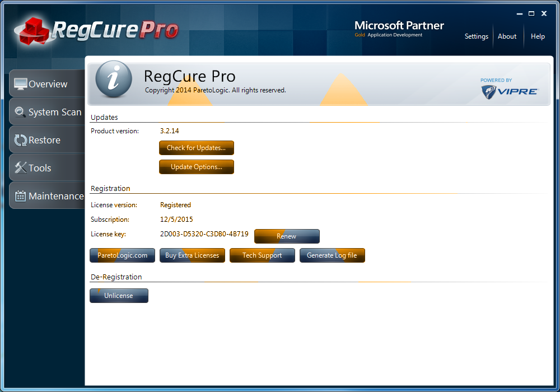Screen dimensions: 560x392
Task: Click the Registration section heading
Action: pyautogui.click(x=110, y=188)
